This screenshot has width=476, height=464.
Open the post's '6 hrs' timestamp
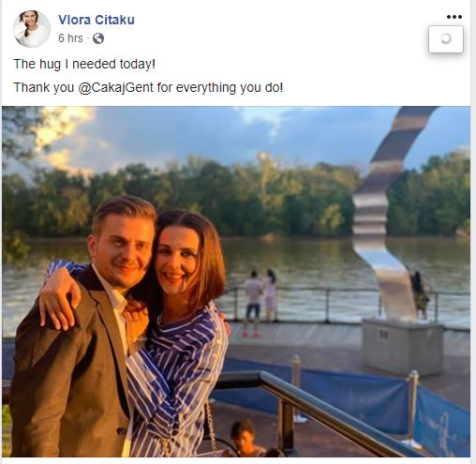point(70,38)
